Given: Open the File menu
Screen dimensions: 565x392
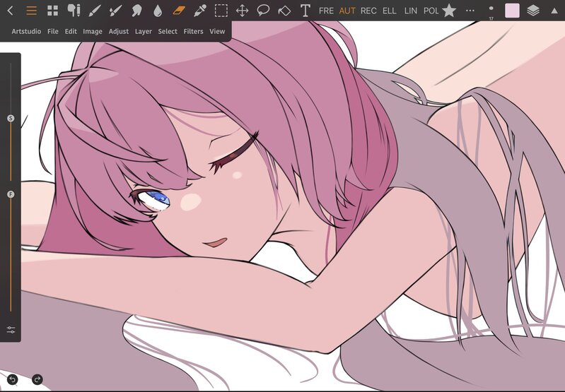Looking at the screenshot, I should click(52, 31).
